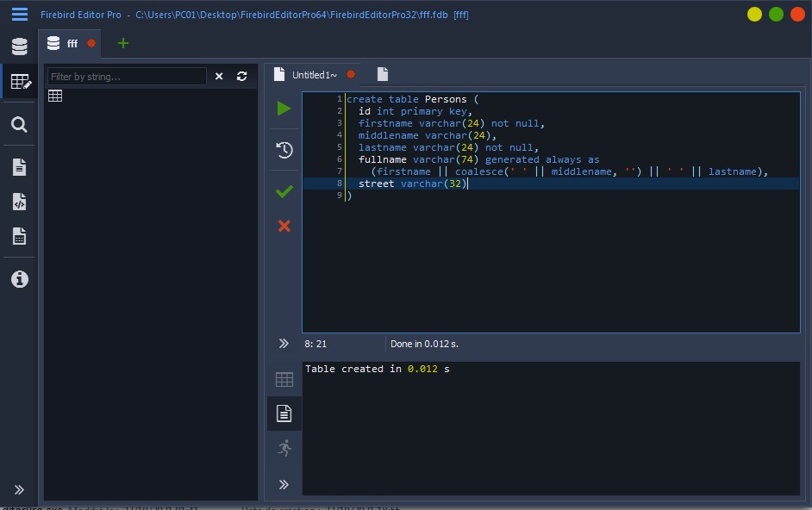Expand the editor toolbar chevrons beside 8: 21
Image resolution: width=812 pixels, height=510 pixels.
tap(284, 343)
